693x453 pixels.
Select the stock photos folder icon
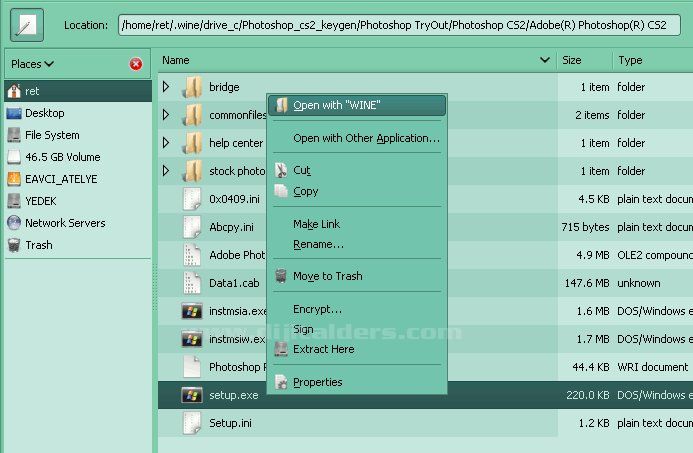coord(193,171)
